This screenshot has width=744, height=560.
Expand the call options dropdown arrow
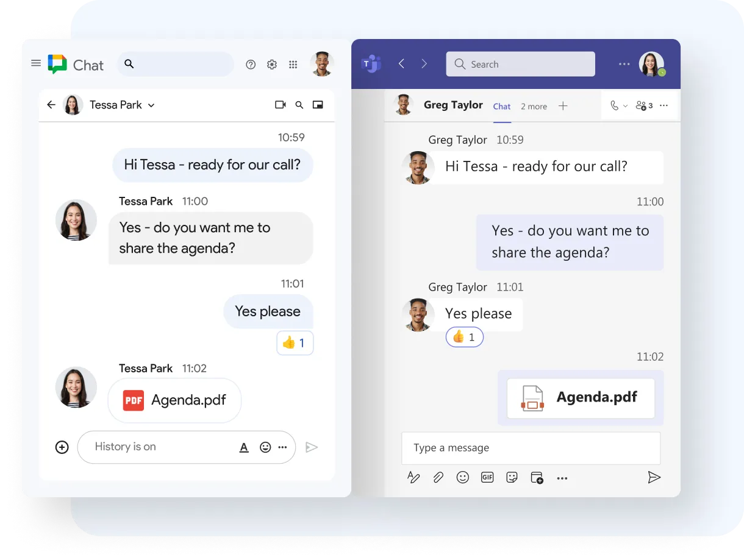tap(625, 106)
